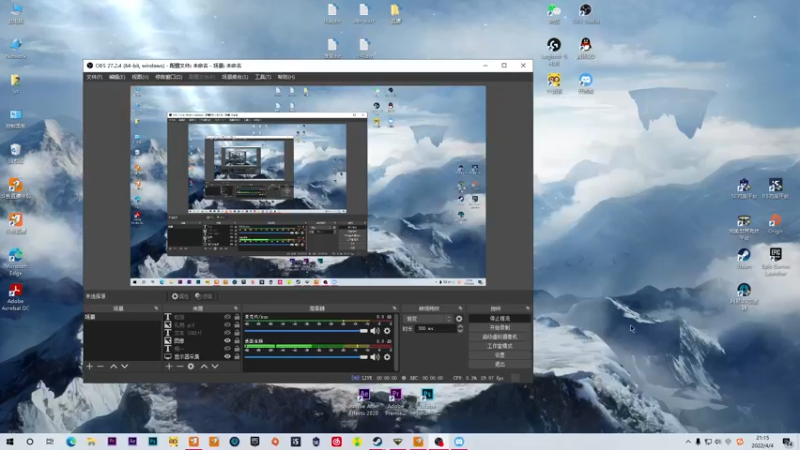
Task: Click the 退出 exit button
Action: [x=499, y=364]
